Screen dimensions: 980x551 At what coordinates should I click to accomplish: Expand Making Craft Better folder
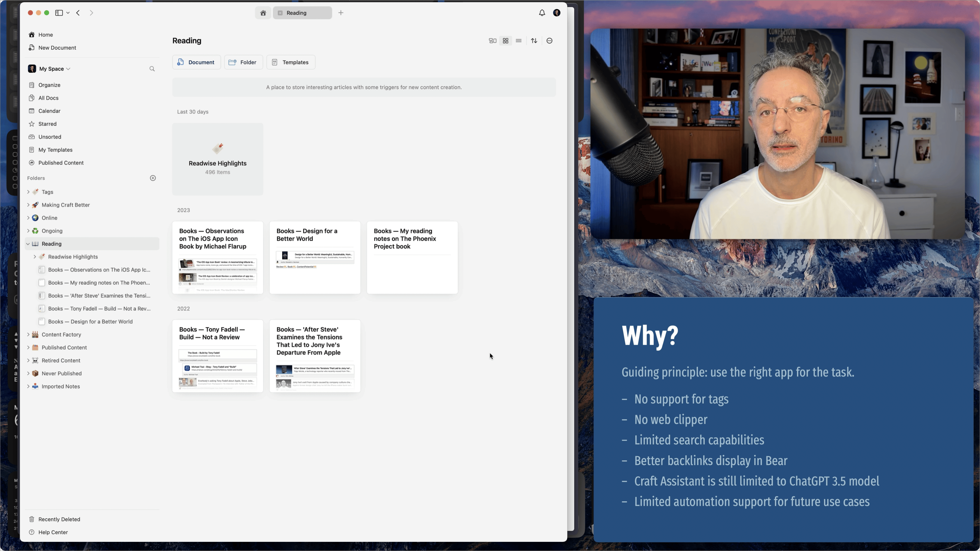[28, 204]
